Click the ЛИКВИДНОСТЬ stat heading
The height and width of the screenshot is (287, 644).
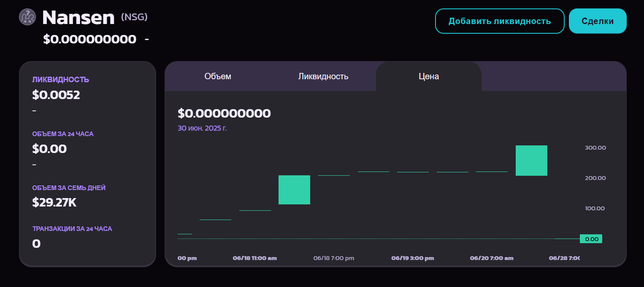pos(61,79)
